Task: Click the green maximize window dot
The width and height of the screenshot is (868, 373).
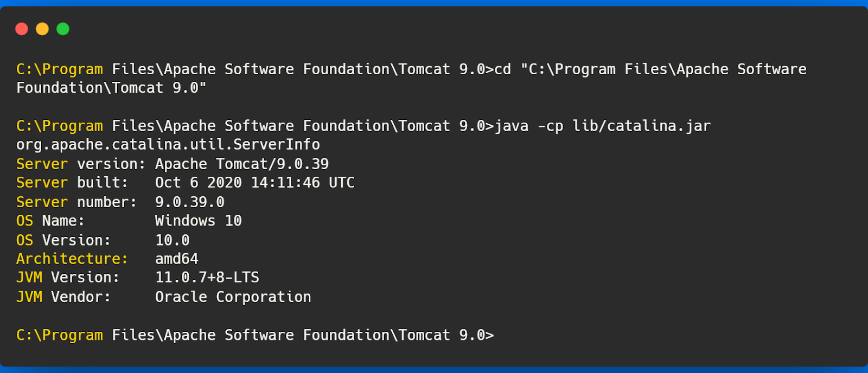Action: 63,29
